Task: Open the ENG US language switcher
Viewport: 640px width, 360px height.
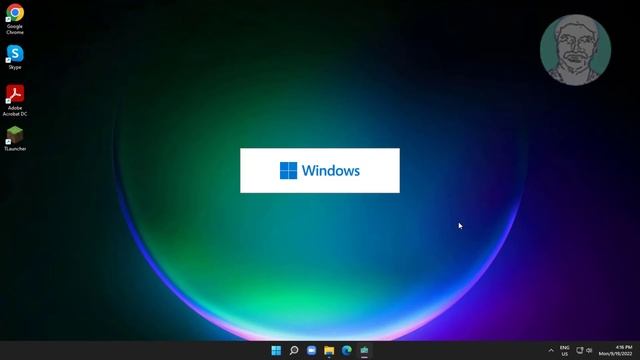Action: tap(564, 351)
